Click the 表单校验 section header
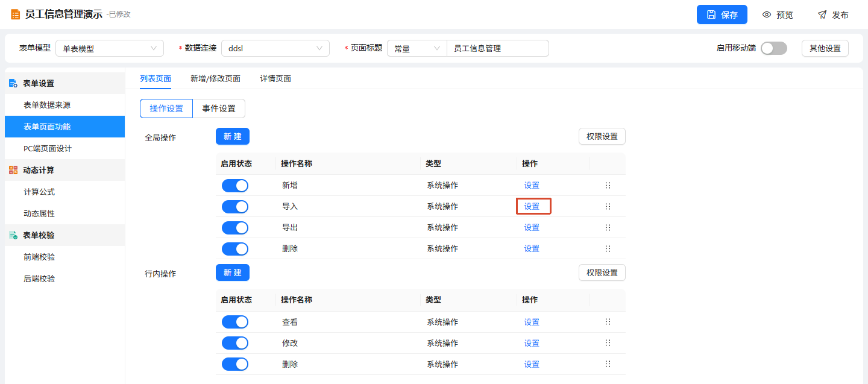 tap(65, 235)
